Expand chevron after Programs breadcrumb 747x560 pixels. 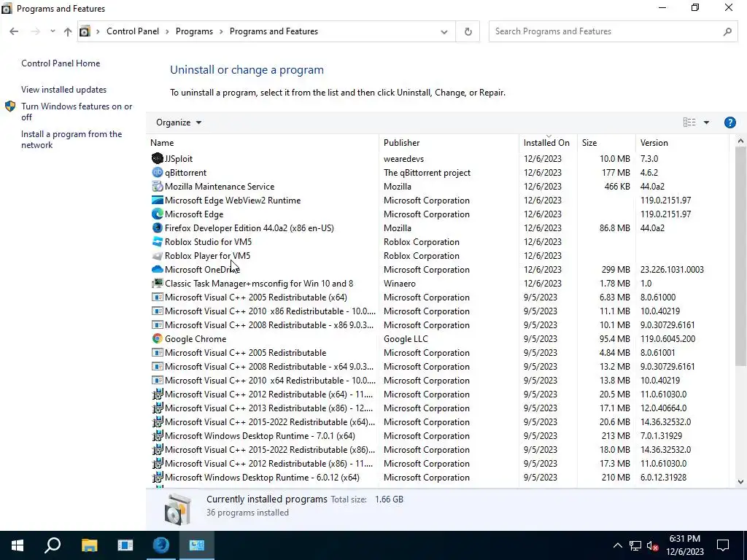pos(222,31)
